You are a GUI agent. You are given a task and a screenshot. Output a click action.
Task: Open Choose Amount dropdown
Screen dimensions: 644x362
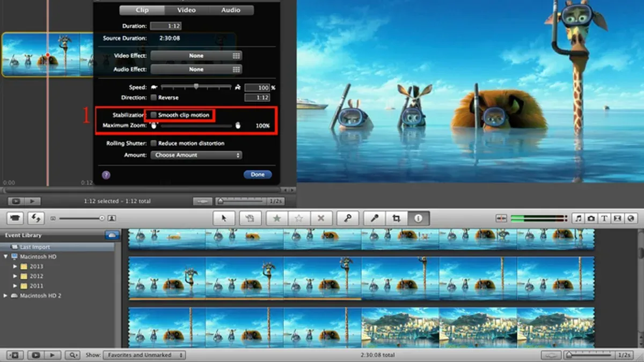pyautogui.click(x=196, y=155)
